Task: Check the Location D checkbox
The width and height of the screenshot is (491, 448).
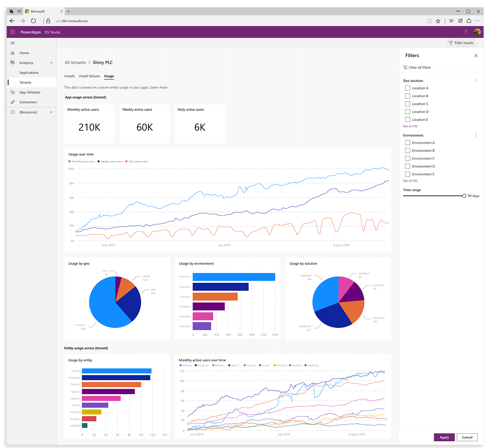Action: click(408, 112)
